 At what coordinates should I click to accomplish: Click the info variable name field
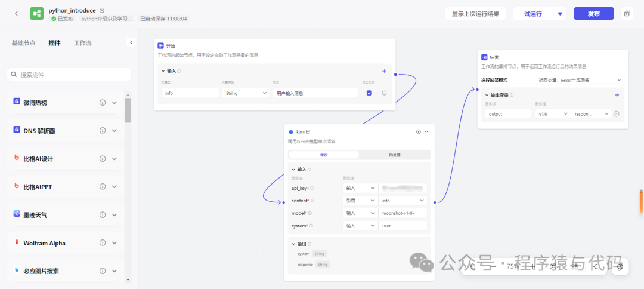(x=190, y=93)
